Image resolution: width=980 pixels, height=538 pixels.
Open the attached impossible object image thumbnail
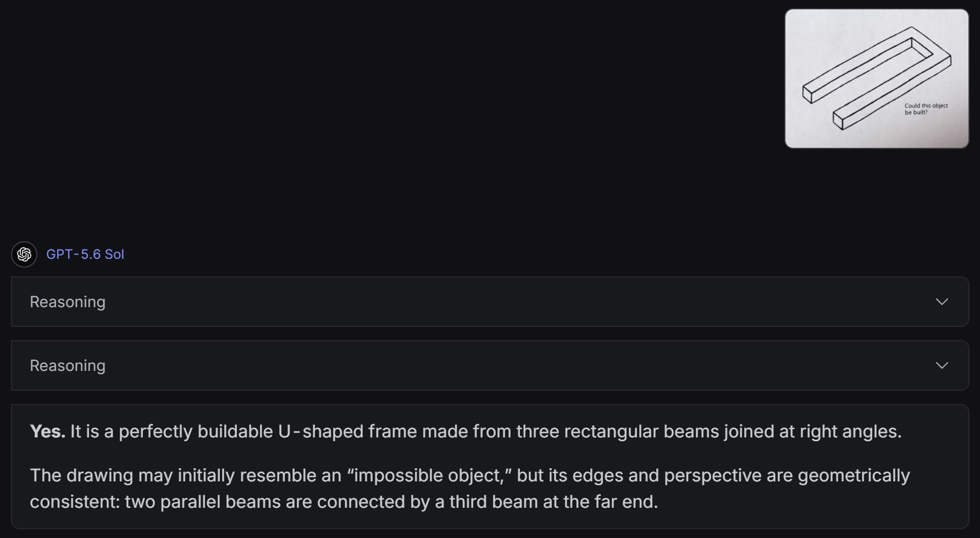click(x=877, y=79)
